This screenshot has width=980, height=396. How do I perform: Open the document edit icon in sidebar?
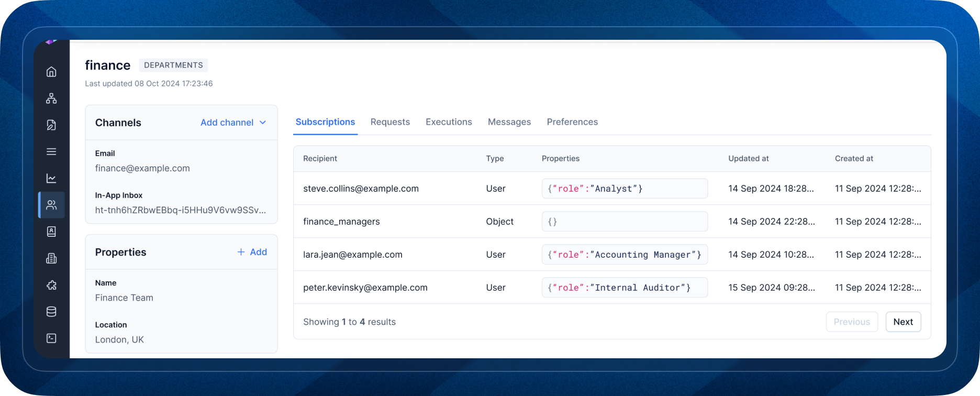click(51, 125)
